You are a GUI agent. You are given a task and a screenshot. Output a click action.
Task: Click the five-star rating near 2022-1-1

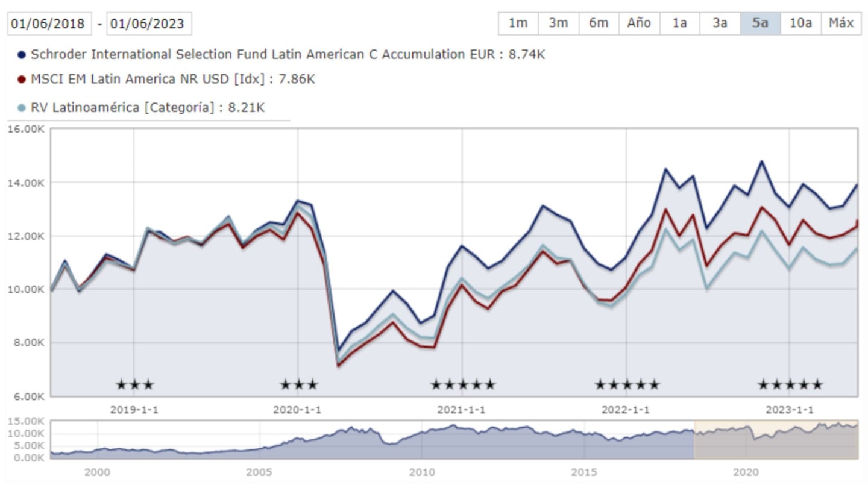[627, 384]
